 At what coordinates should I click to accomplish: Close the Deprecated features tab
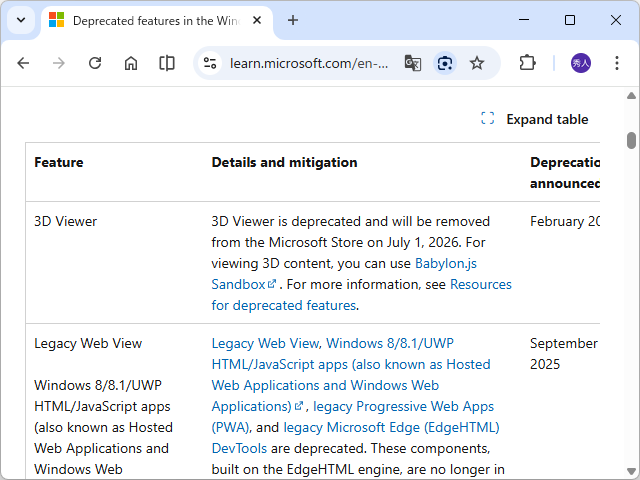tap(257, 20)
